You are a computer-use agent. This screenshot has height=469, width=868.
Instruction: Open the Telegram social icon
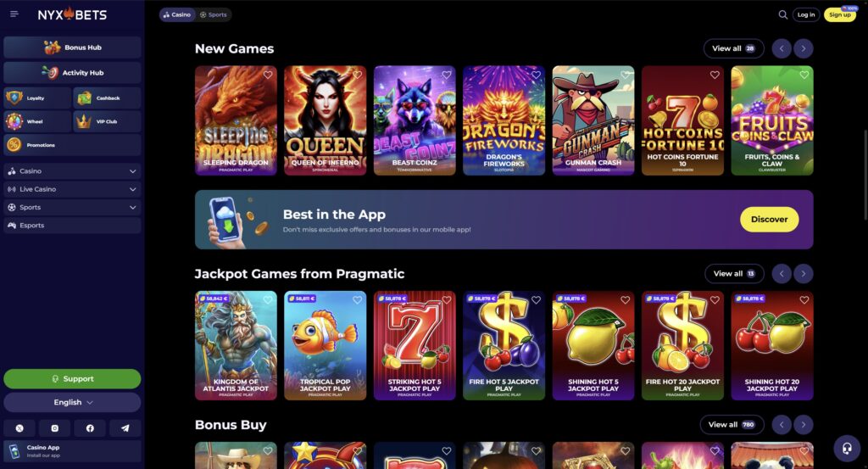pyautogui.click(x=125, y=428)
